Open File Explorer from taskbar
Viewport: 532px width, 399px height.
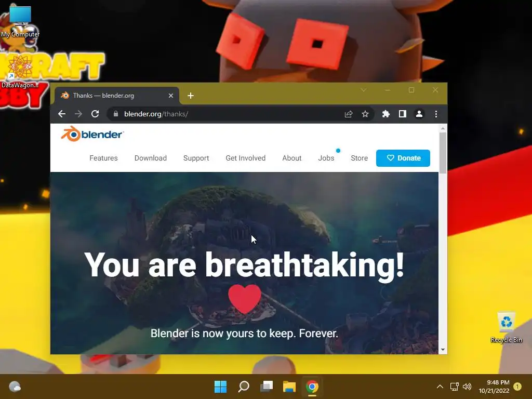click(289, 387)
